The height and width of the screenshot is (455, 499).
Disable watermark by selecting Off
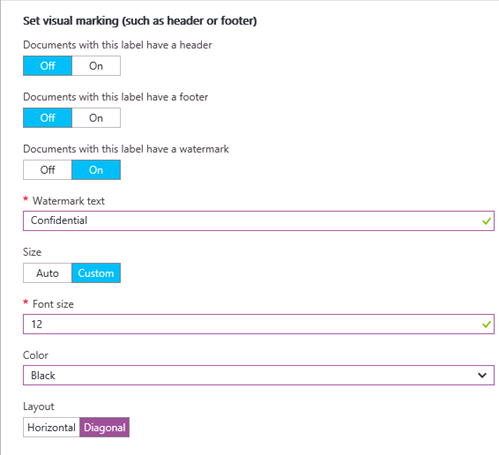[x=47, y=170]
